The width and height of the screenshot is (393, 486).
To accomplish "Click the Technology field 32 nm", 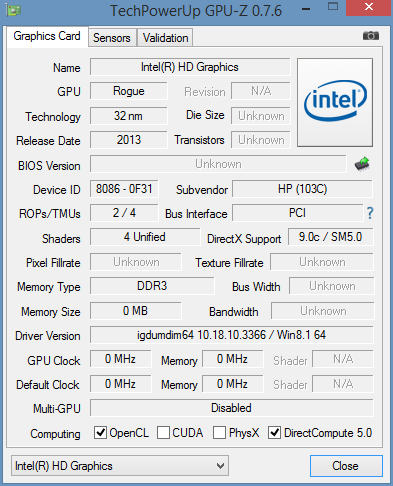I will pyautogui.click(x=129, y=116).
